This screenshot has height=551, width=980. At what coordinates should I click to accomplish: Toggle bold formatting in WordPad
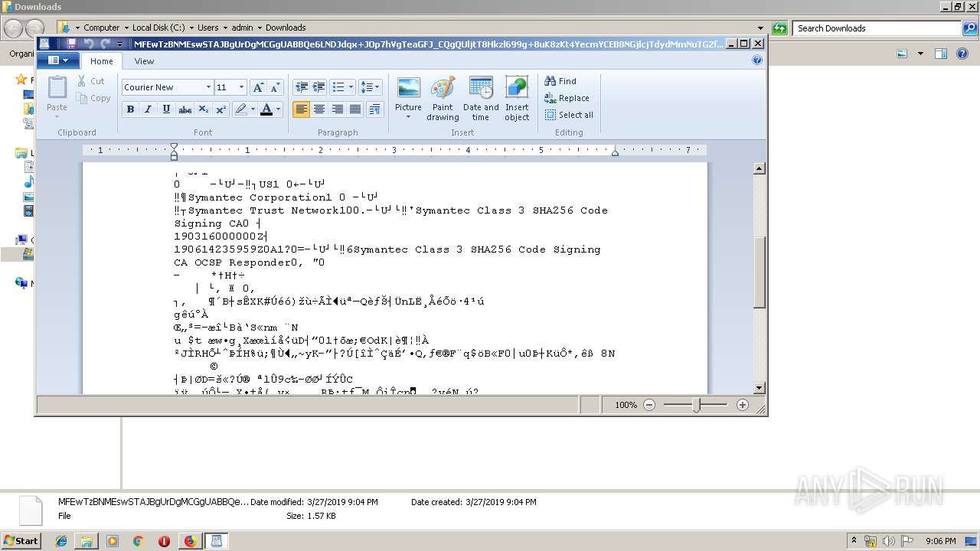click(130, 109)
